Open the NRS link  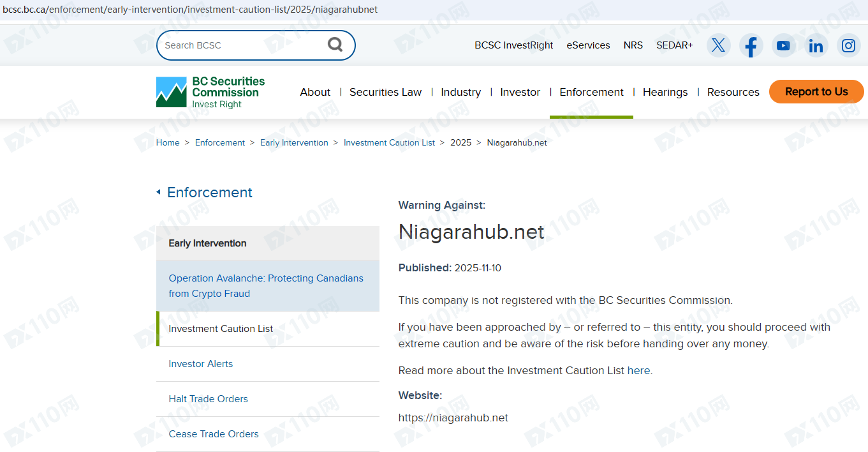pyautogui.click(x=633, y=45)
